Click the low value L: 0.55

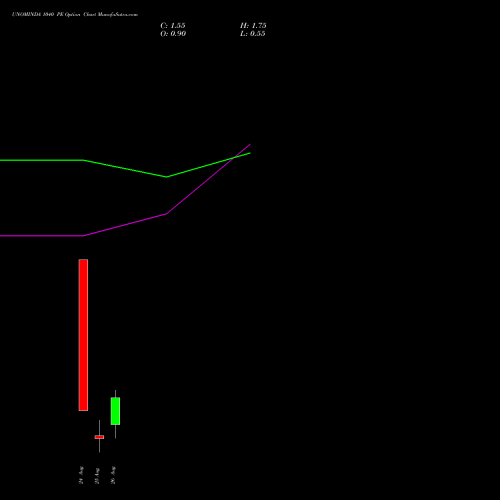tap(253, 34)
